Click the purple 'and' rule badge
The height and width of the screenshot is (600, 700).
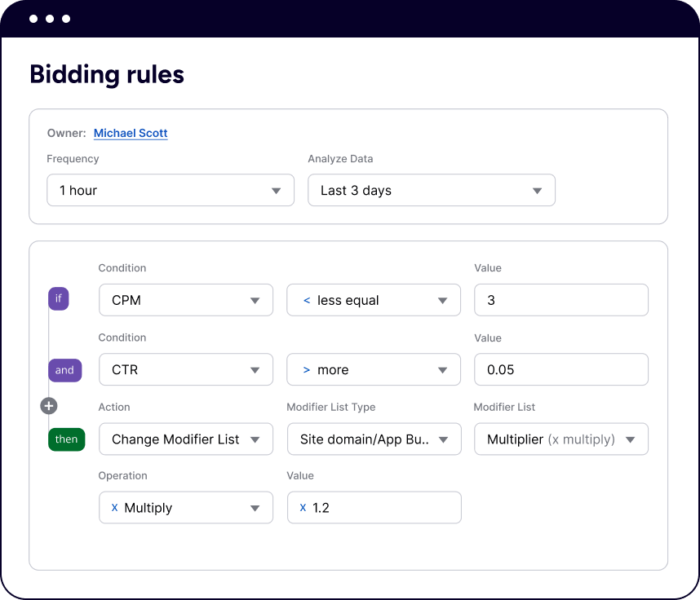tap(64, 369)
